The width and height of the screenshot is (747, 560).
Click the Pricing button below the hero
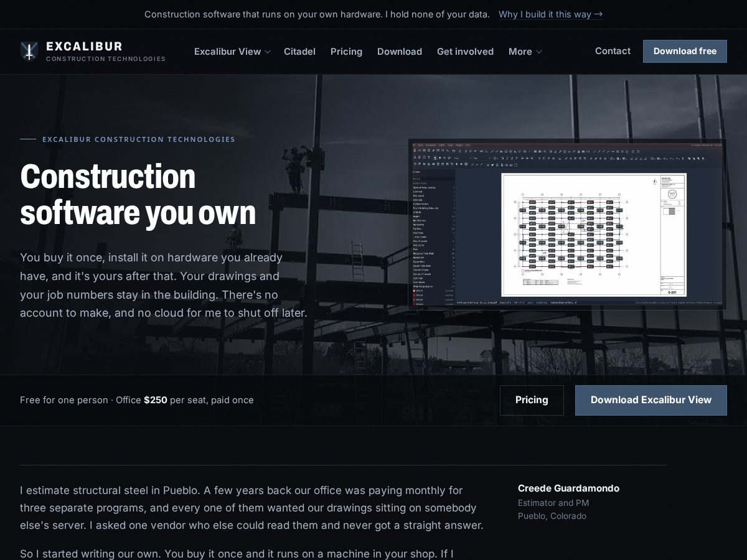pos(532,400)
